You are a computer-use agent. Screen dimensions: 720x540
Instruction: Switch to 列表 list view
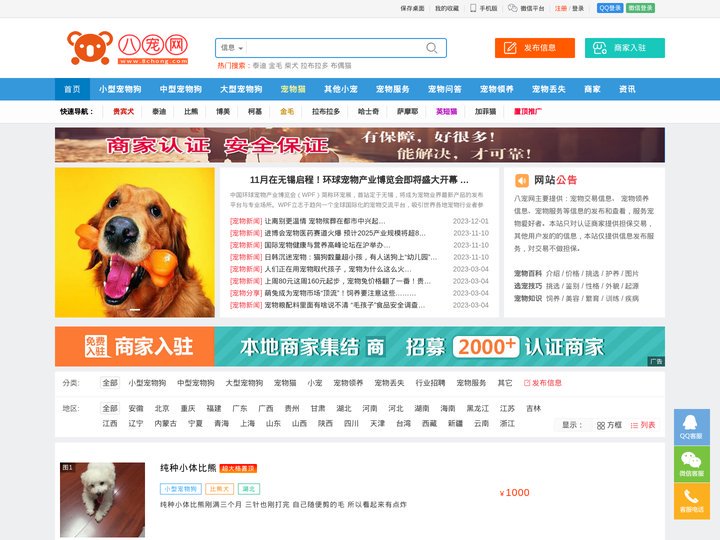643,425
